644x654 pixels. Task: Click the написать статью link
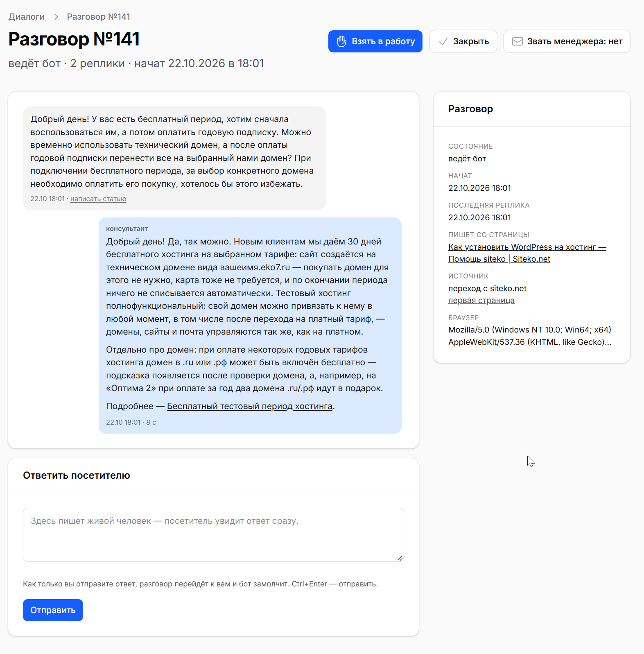point(98,199)
